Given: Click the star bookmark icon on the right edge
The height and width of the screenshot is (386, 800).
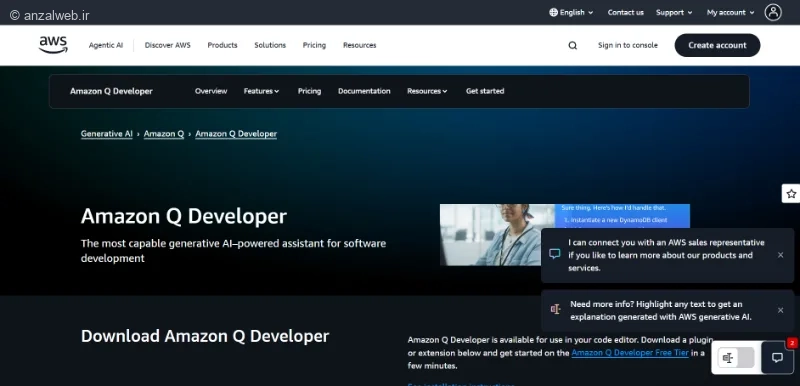Looking at the screenshot, I should [791, 194].
